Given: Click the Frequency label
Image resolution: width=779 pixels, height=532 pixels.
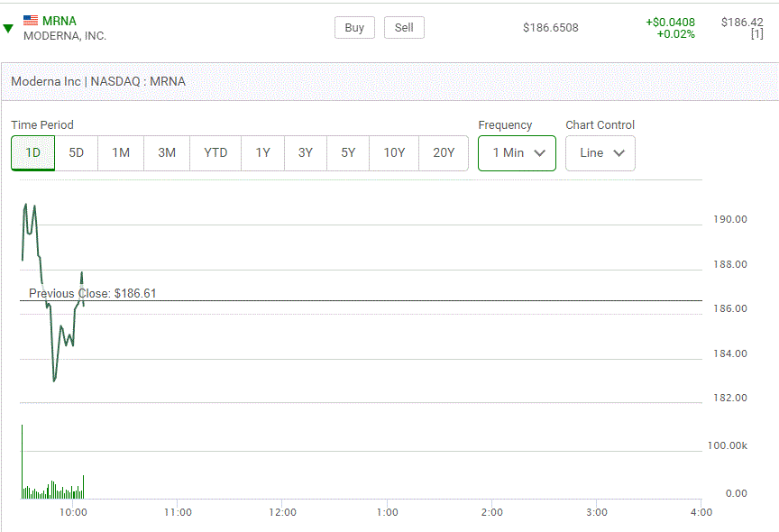Looking at the screenshot, I should click(505, 124).
